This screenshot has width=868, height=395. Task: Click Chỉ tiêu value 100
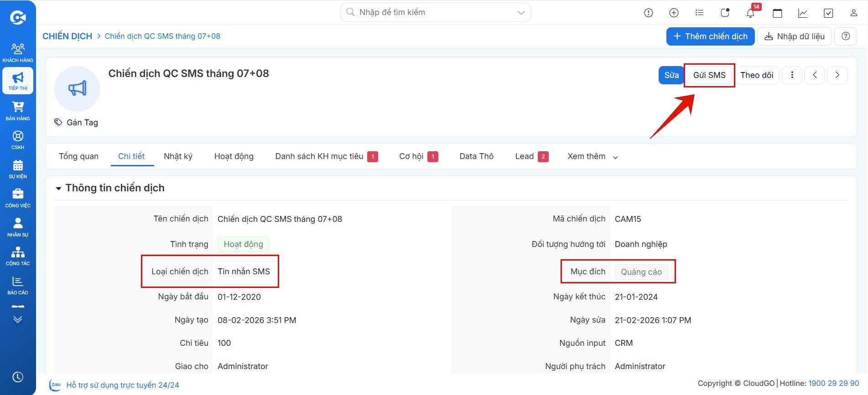pos(224,343)
